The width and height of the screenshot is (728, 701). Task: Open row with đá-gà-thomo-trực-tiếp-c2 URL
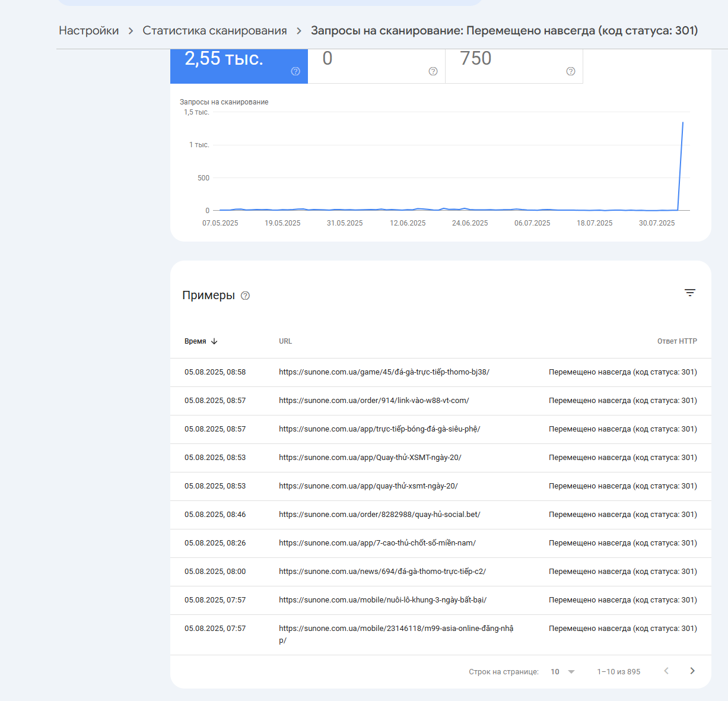441,572
